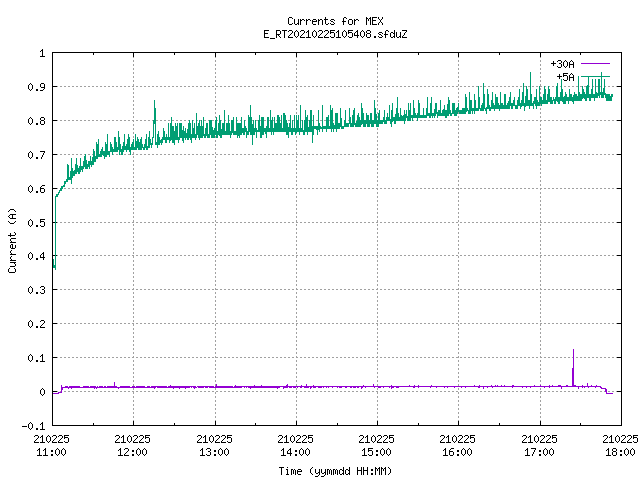Viewport: 640px width, 480px height.
Task: Click the x-axis label 210225 17:00
Action: tap(539, 445)
